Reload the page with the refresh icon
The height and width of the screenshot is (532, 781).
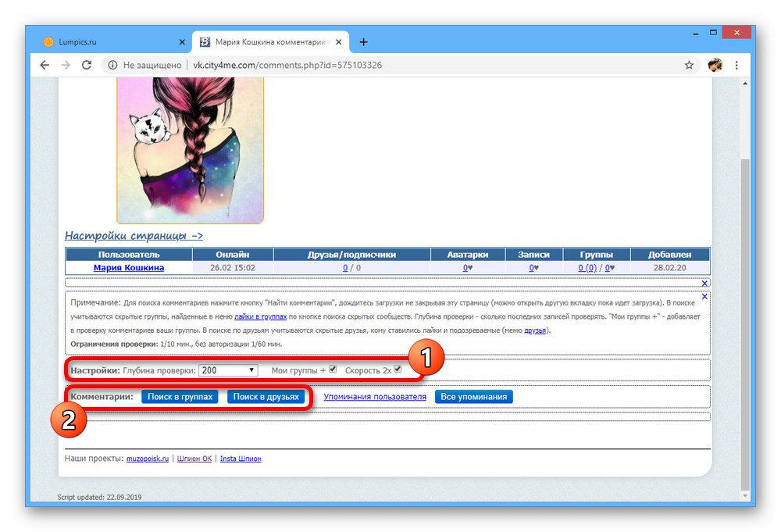pyautogui.click(x=86, y=65)
